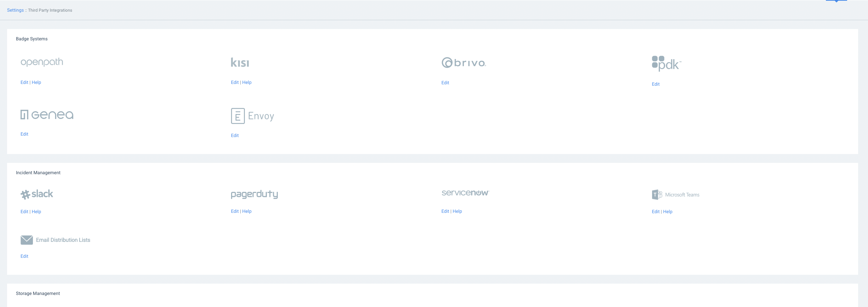Screen dimensions: 868x307
Task: Edit the ServiceNow integration
Action: [445, 211]
